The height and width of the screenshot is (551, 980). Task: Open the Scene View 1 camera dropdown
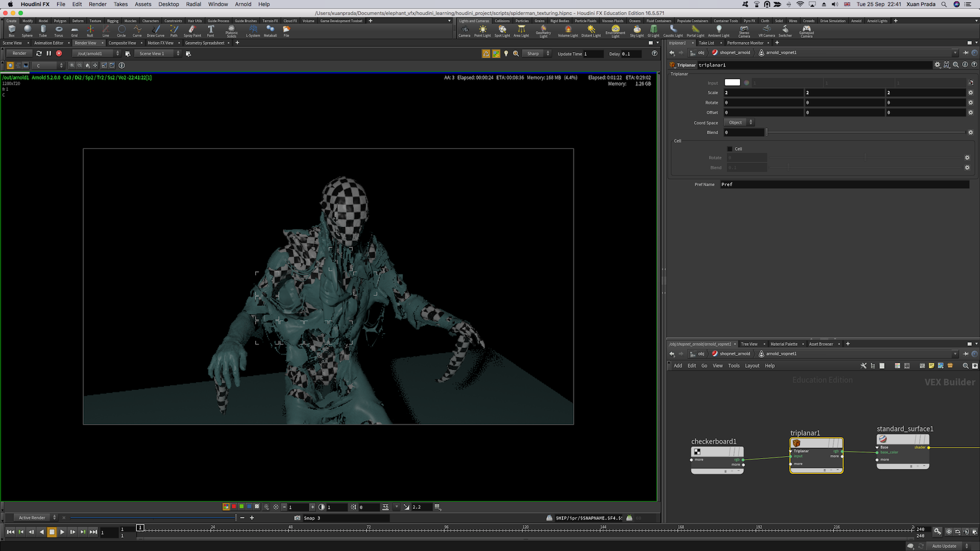(x=158, y=54)
